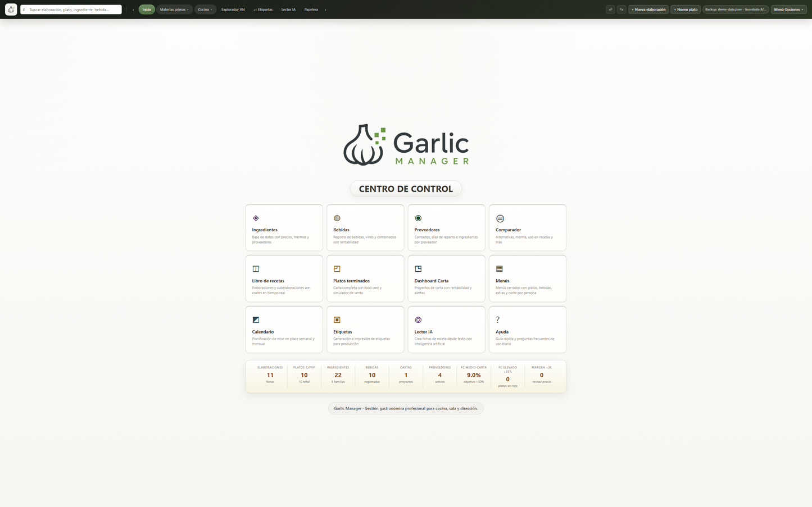The image size is (812, 507).
Task: Open the Proveedores card icon
Action: coord(418,218)
